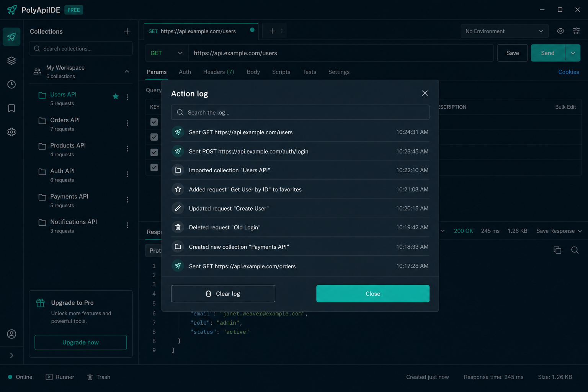Open the Send button dropdown arrow
Viewport: 588px width, 392px height.
tap(573, 53)
